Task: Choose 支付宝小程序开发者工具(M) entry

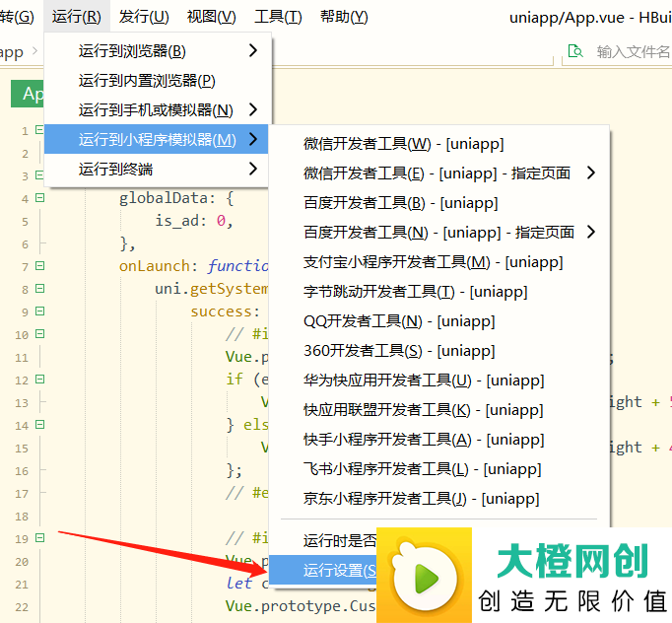Action: pyautogui.click(x=438, y=261)
